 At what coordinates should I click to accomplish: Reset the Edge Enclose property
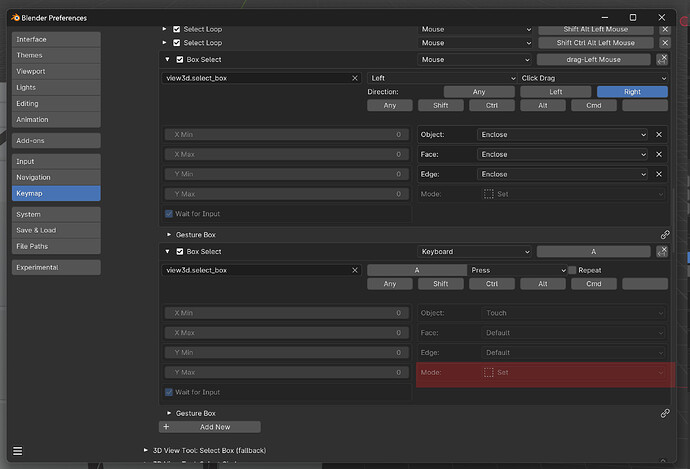tap(659, 174)
